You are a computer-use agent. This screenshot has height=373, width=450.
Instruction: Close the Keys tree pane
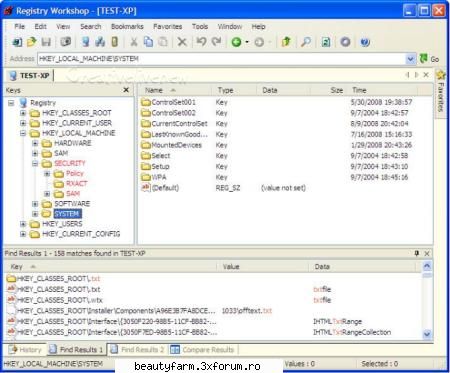[126, 90]
